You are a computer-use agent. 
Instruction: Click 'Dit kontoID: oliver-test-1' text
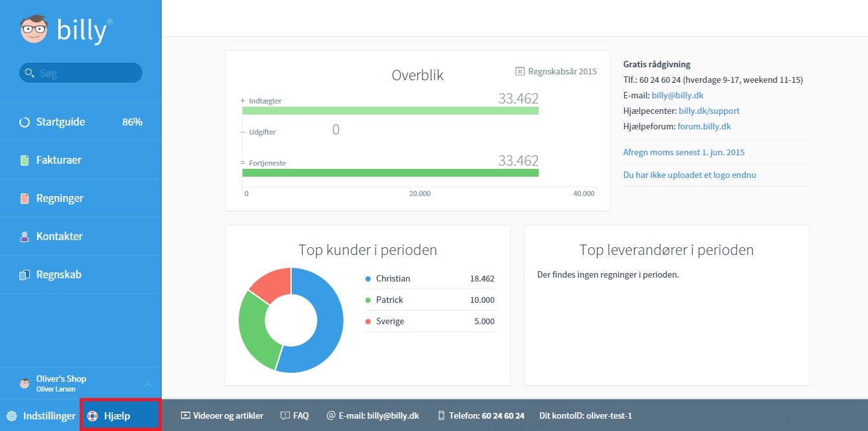(586, 415)
